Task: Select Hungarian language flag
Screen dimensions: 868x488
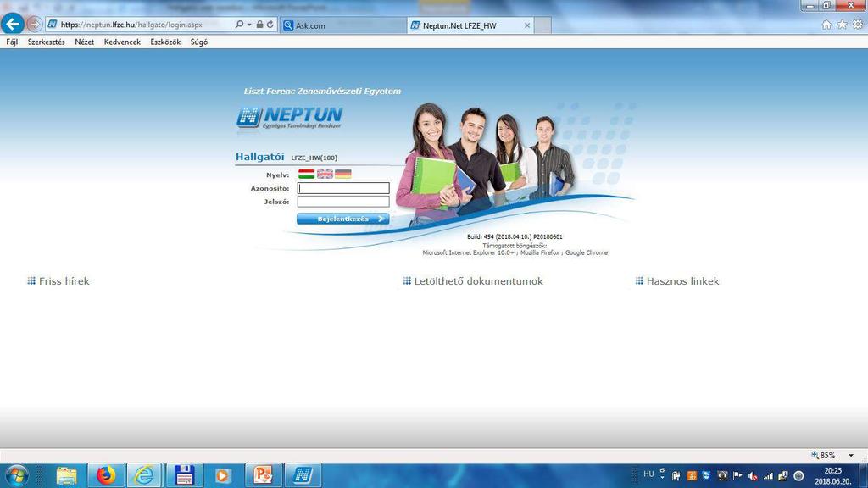Action: [x=307, y=174]
